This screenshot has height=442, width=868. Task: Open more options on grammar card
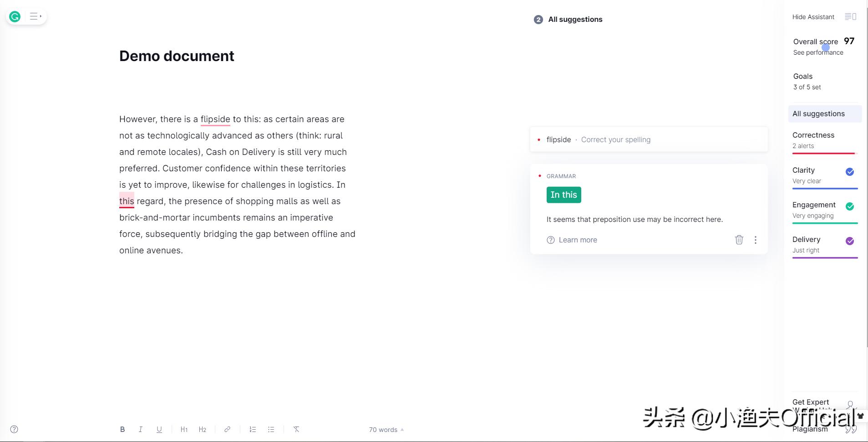[756, 240]
